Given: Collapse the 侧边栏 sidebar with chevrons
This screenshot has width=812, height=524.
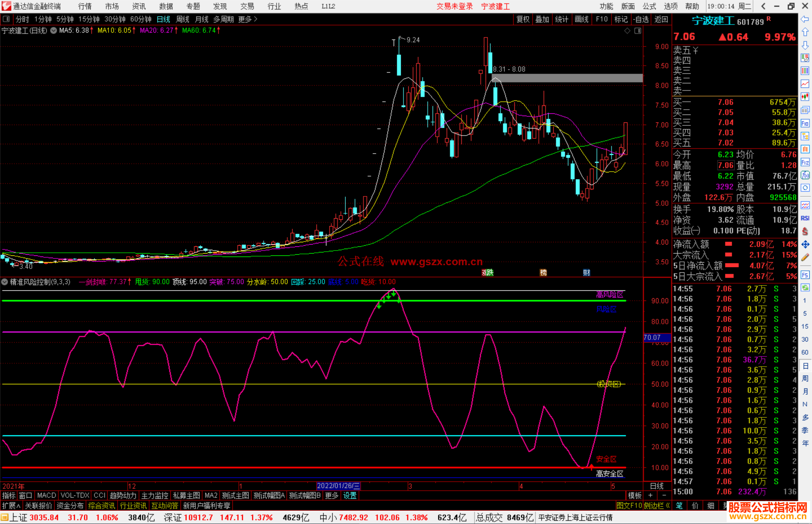Looking at the screenshot, I should coord(657,506).
